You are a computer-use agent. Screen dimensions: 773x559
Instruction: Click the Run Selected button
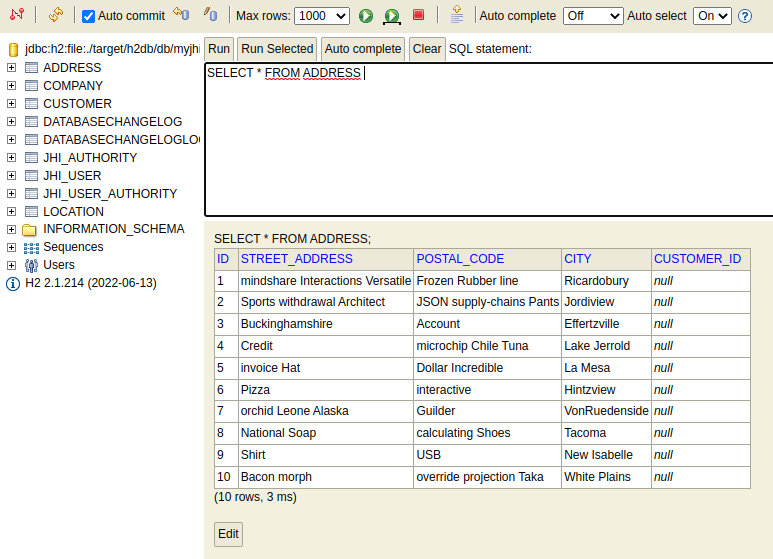[277, 49]
